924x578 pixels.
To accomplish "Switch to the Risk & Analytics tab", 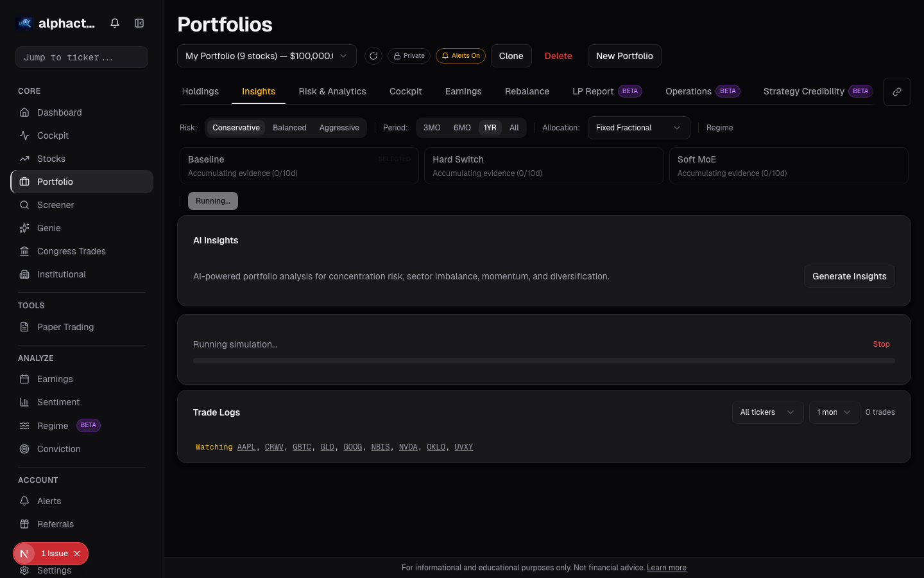I will [x=332, y=91].
